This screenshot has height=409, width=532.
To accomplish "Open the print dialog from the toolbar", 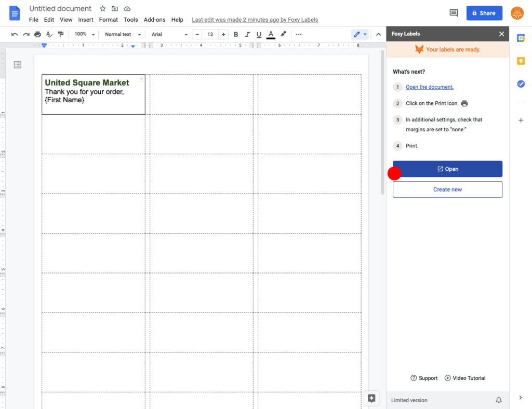I will 37,34.
